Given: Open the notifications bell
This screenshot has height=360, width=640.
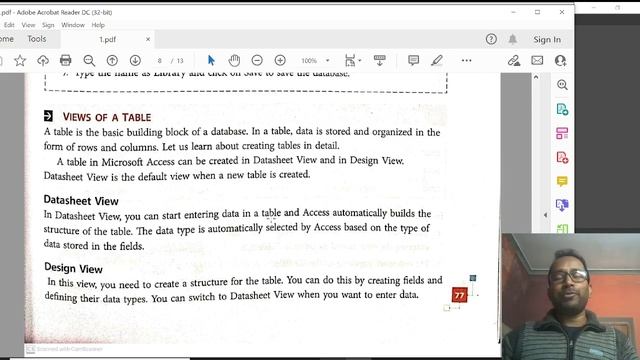Looking at the screenshot, I should 513,39.
